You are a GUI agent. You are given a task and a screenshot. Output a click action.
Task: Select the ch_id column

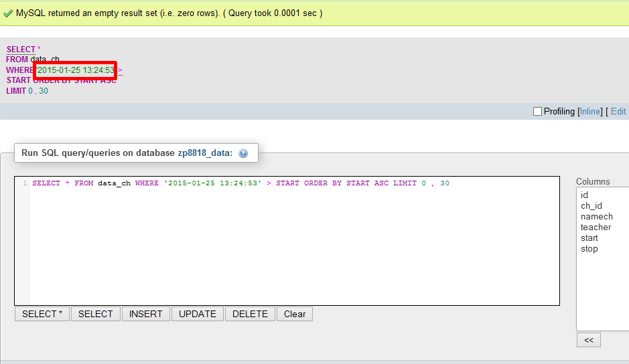tap(591, 205)
